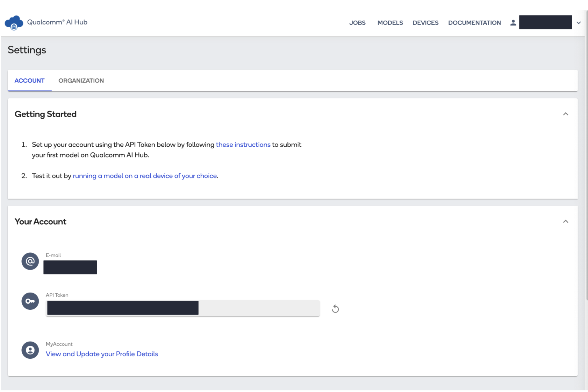Click the API Token input field

[x=183, y=308]
